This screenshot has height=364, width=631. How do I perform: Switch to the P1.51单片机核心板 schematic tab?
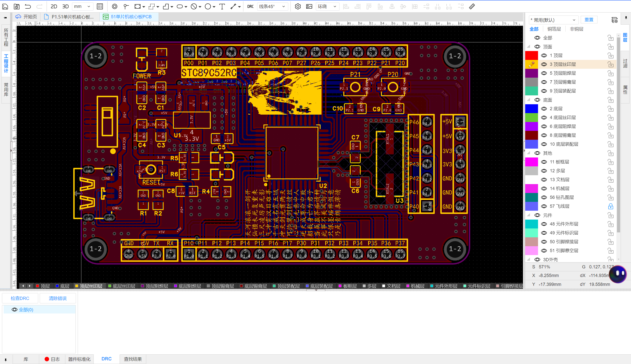[69, 17]
